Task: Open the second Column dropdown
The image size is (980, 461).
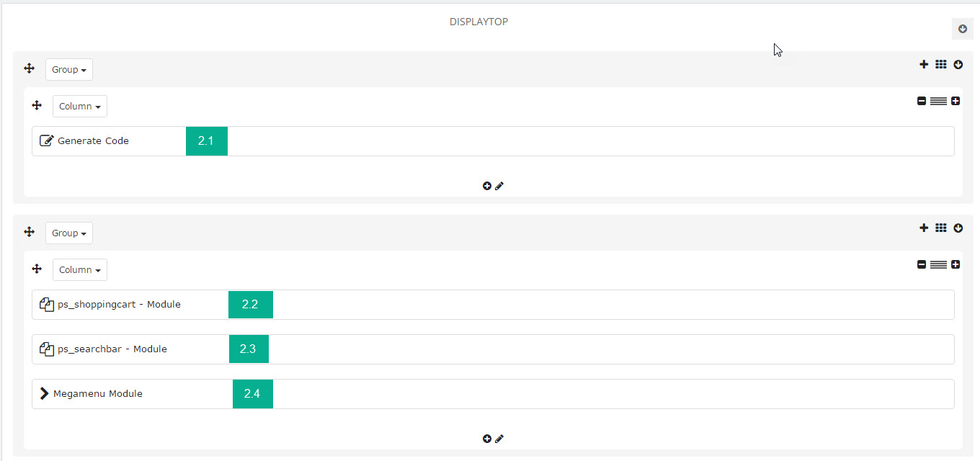Action: pos(80,270)
